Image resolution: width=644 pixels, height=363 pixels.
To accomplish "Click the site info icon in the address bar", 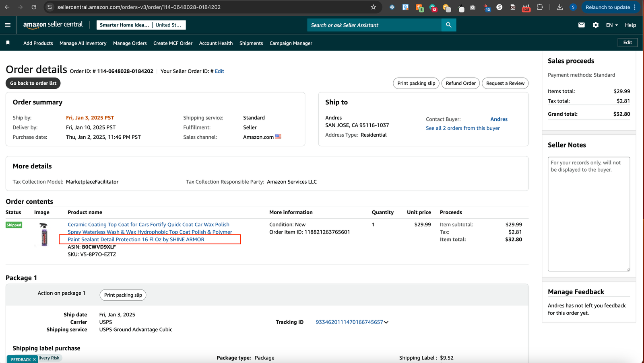I will 50,7.
